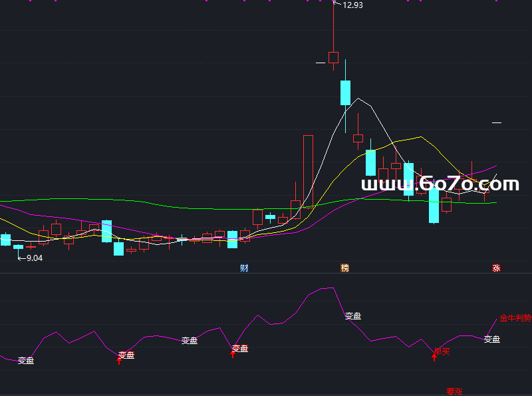Click the first red buy arrow in indicator panel
Viewport: 532px width, 396px height.
pyautogui.click(x=119, y=360)
